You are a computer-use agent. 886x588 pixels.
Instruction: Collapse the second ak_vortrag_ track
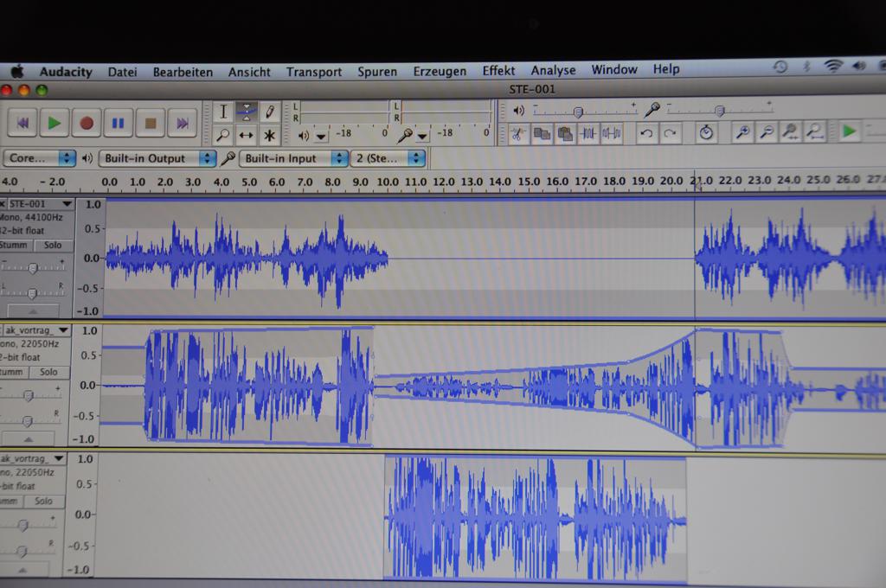pyautogui.click(x=29, y=438)
